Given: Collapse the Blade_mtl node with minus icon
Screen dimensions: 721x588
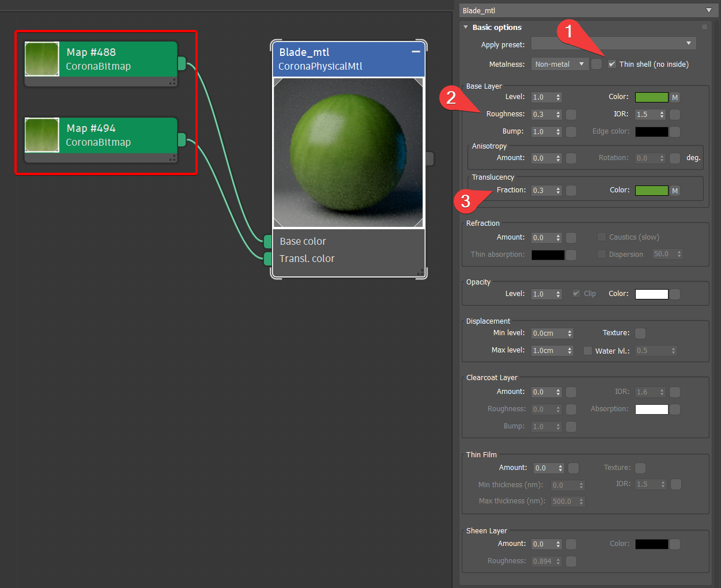Looking at the screenshot, I should click(x=416, y=52).
